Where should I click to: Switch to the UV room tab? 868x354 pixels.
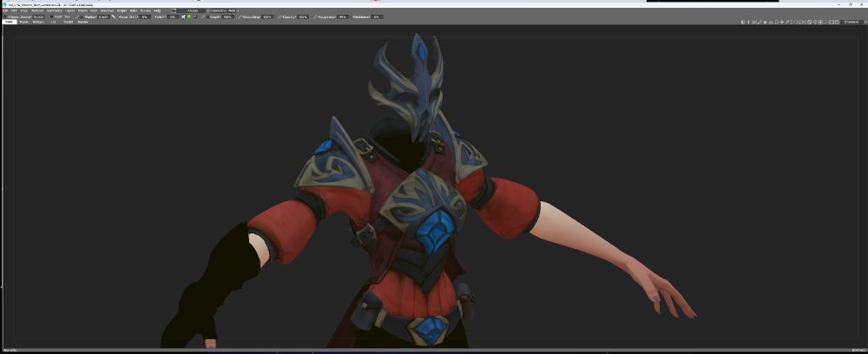[53, 23]
